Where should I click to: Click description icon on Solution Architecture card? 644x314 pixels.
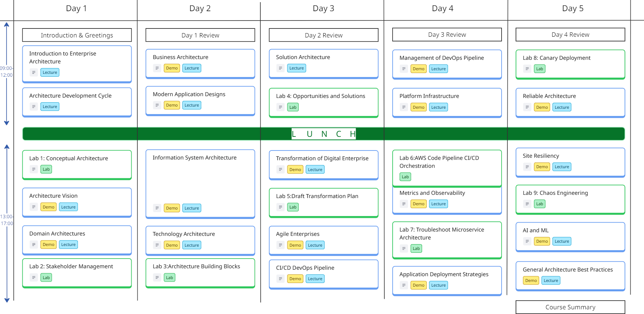pyautogui.click(x=280, y=68)
